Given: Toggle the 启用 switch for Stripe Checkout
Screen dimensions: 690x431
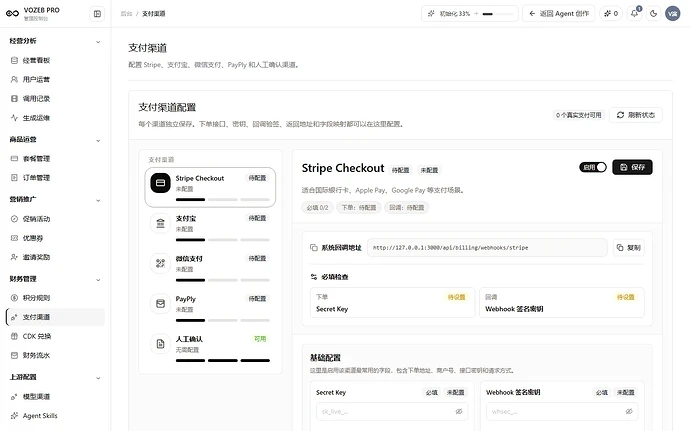Looking at the screenshot, I should pos(593,167).
